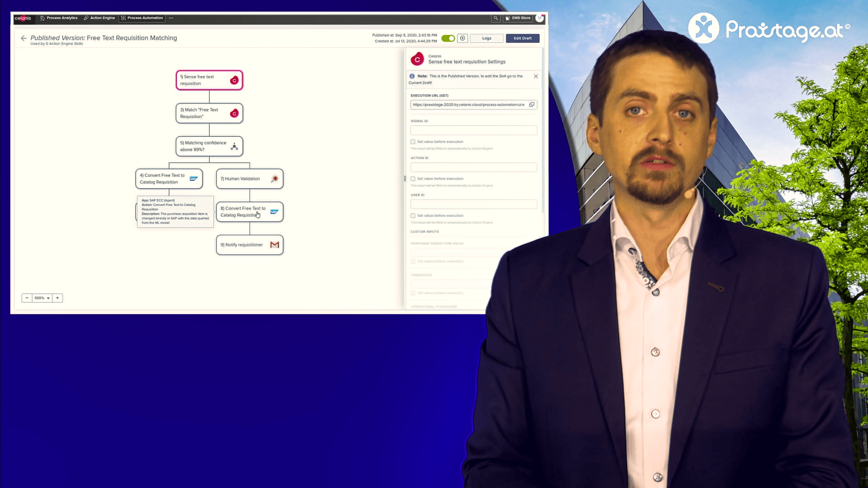Click the Edit Draft button
Viewport: 868px width, 488px height.
pos(522,38)
